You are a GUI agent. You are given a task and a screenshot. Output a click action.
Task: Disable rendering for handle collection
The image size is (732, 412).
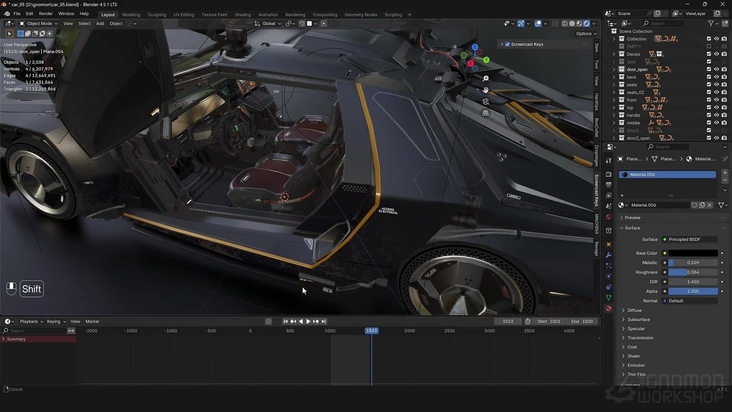pyautogui.click(x=724, y=115)
